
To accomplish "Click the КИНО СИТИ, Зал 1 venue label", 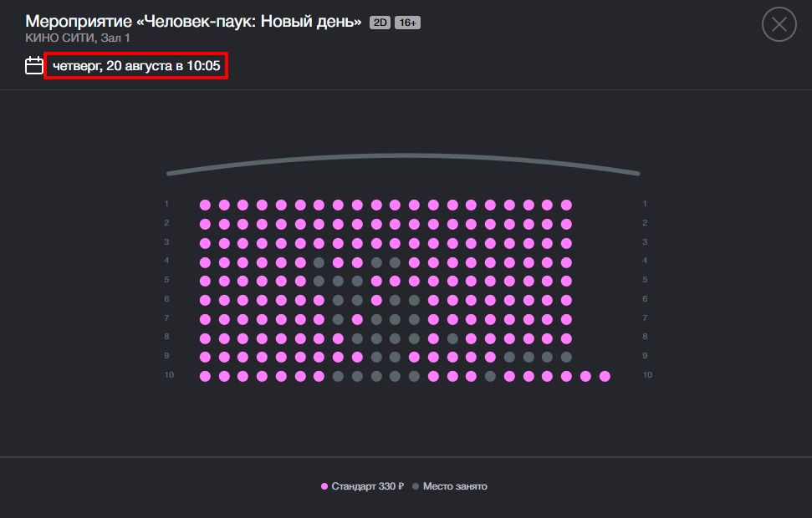I will pyautogui.click(x=78, y=38).
